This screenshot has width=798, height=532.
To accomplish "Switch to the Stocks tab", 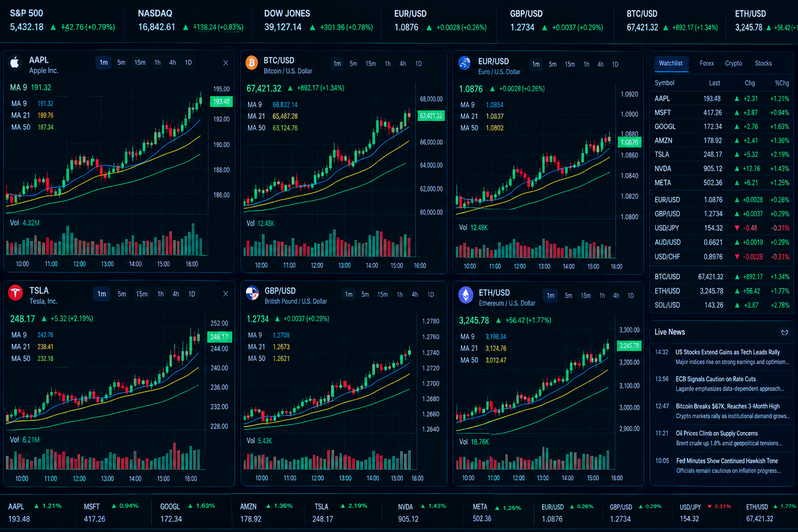I will coord(763,63).
